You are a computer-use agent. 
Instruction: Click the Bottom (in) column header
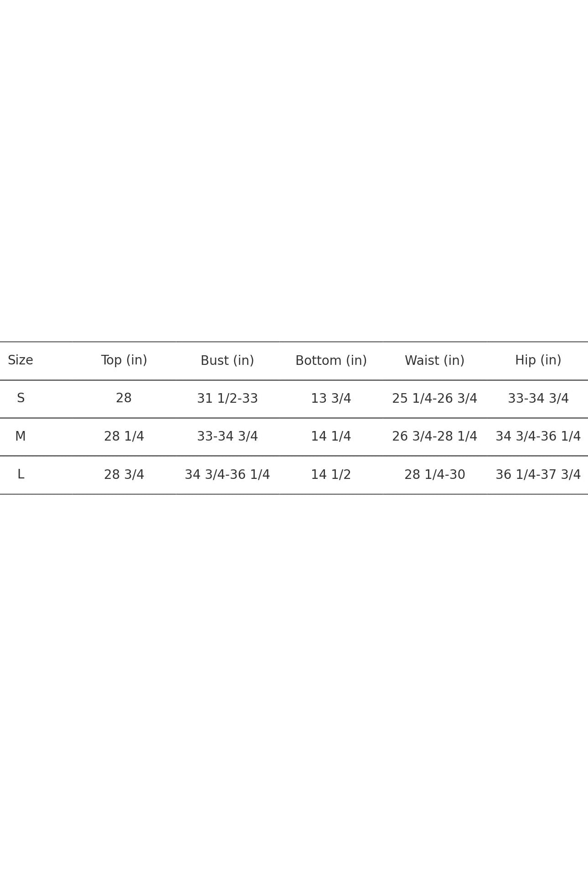point(331,361)
